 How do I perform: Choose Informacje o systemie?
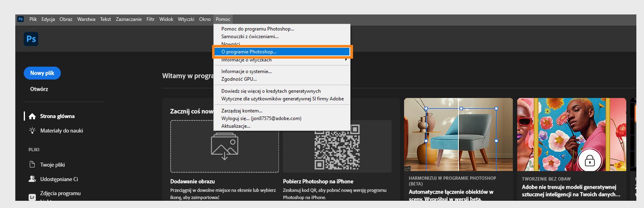pyautogui.click(x=282, y=71)
